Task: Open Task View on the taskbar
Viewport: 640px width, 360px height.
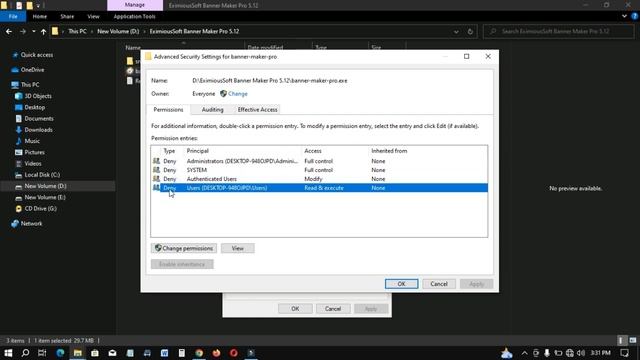Action: pos(42,353)
